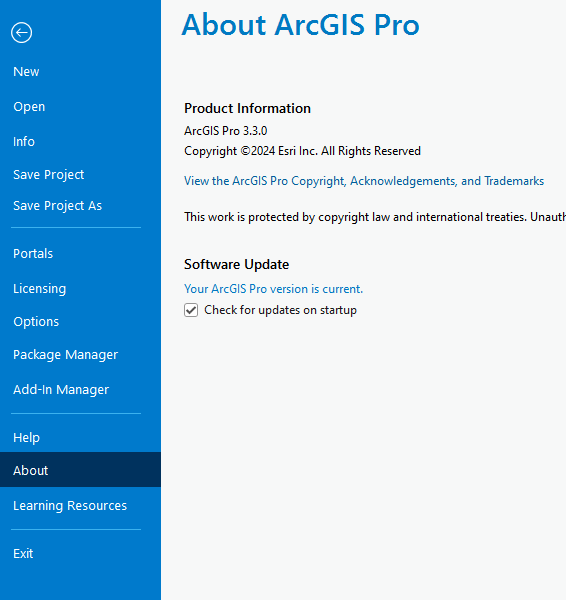The width and height of the screenshot is (566, 600).
Task: Click Exit to close ArcGIS Pro
Action: coord(23,554)
